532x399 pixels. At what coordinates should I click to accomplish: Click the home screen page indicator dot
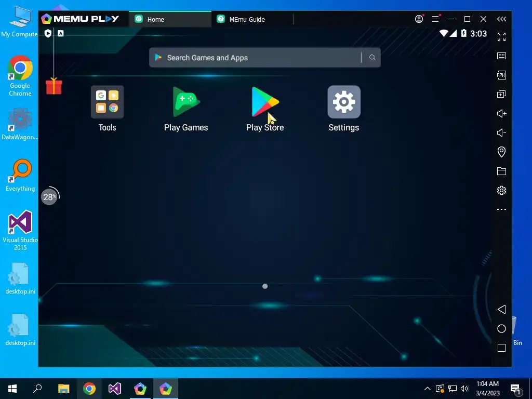pos(265,286)
